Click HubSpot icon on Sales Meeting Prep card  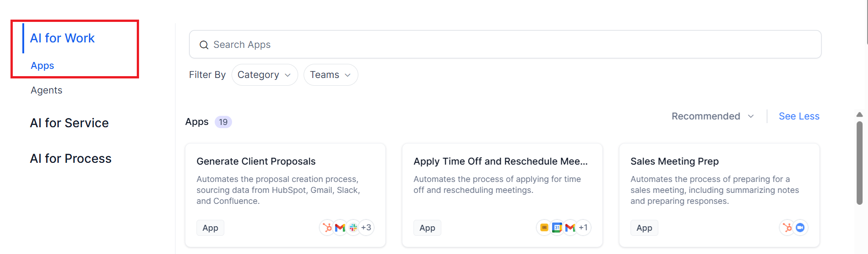(787, 227)
